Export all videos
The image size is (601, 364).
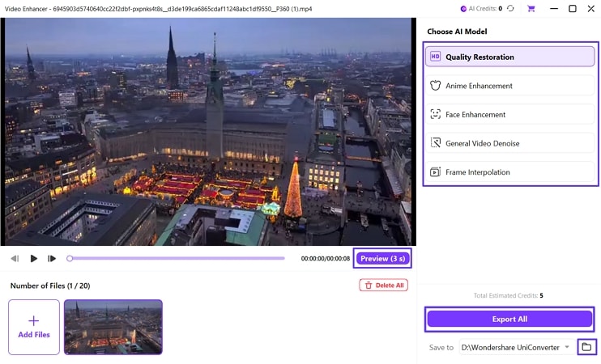point(509,319)
